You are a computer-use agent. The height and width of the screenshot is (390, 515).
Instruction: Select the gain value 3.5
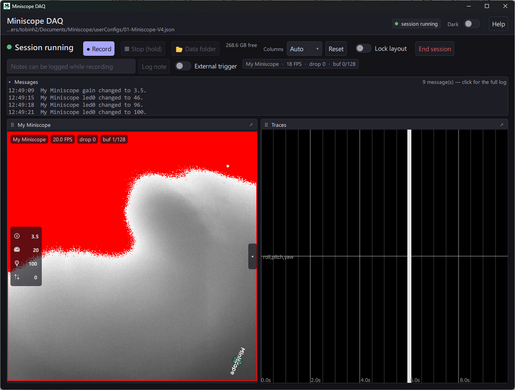point(35,236)
